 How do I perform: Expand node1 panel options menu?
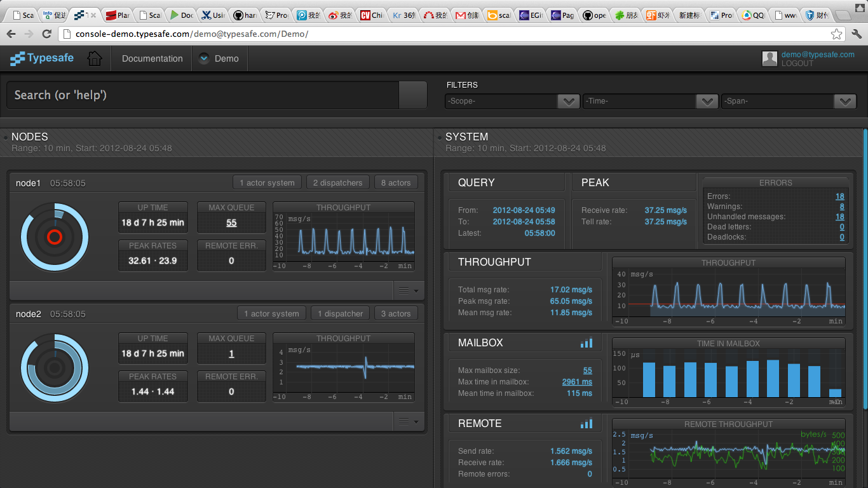click(408, 290)
